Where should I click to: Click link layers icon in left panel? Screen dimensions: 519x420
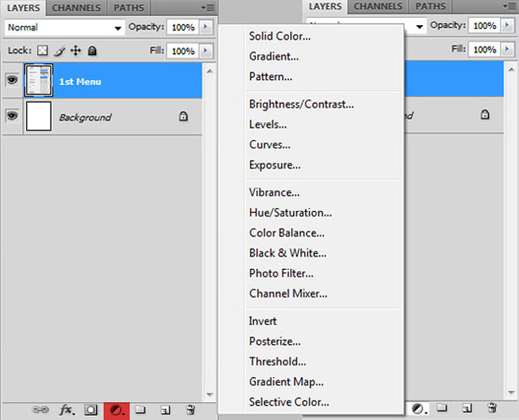point(41,410)
